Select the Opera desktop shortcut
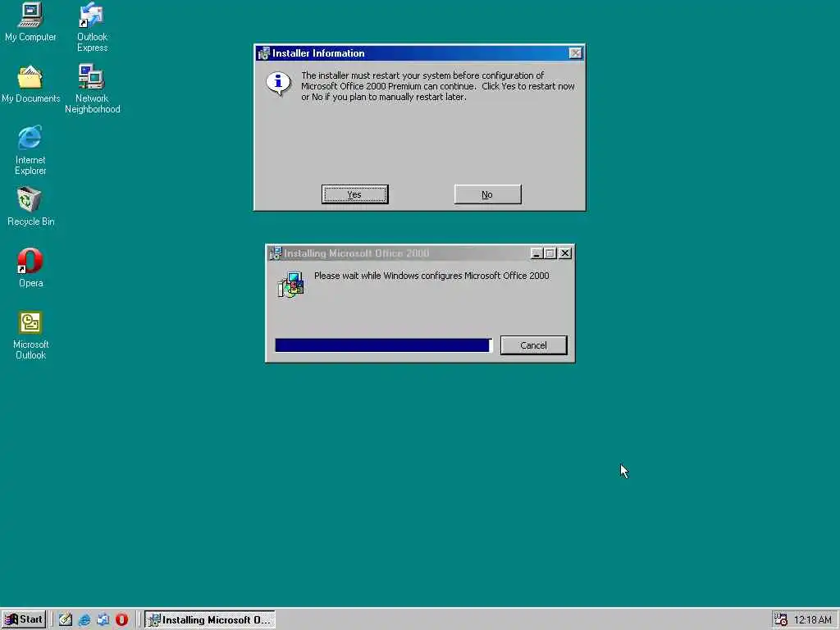This screenshot has height=630, width=840. click(30, 267)
